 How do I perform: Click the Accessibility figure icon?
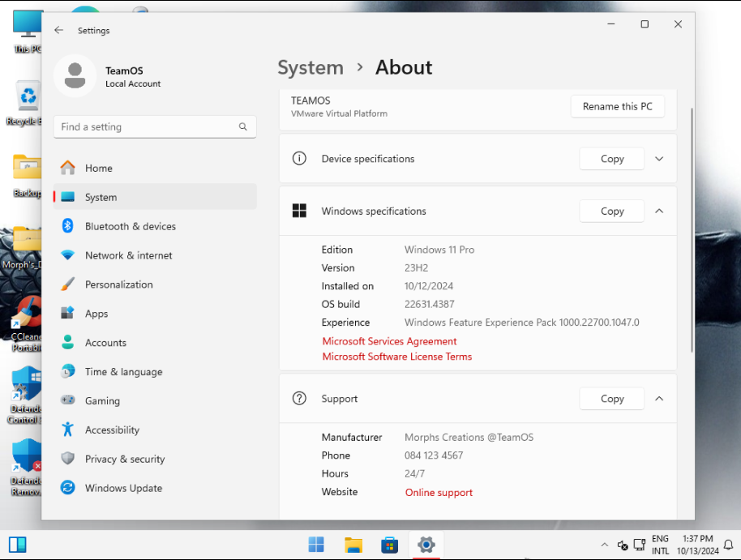coord(67,430)
